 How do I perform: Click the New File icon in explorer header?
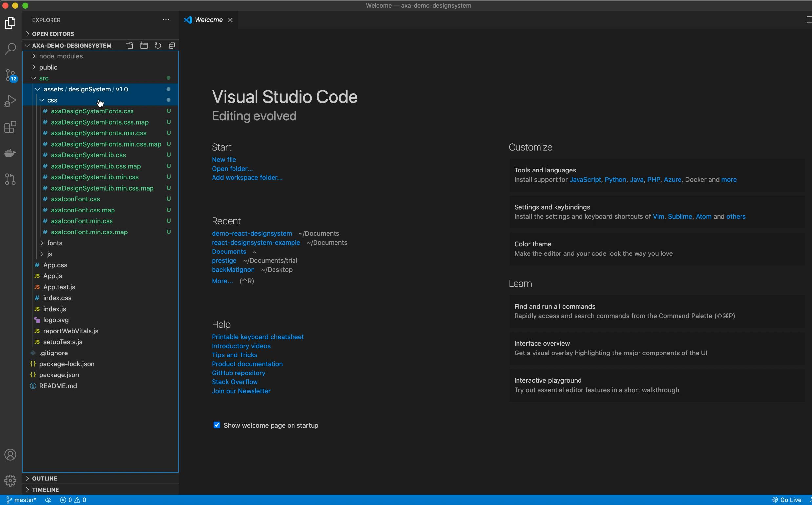[x=130, y=46]
